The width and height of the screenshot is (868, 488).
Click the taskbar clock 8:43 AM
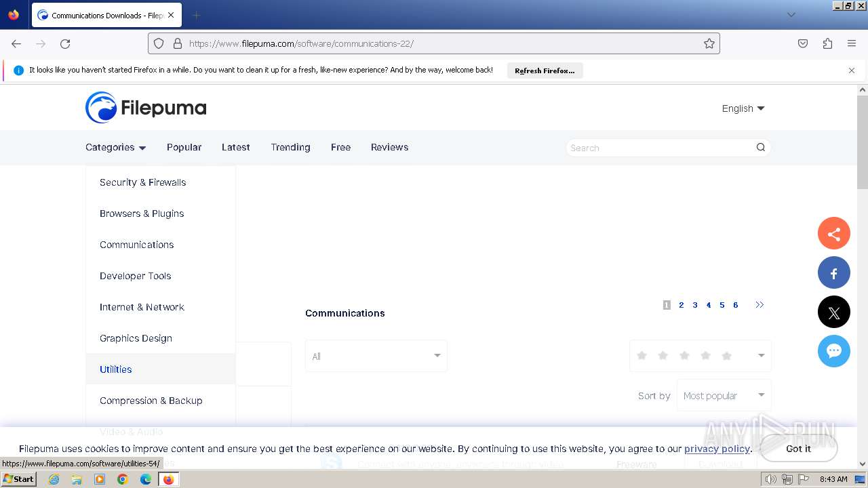point(833,479)
